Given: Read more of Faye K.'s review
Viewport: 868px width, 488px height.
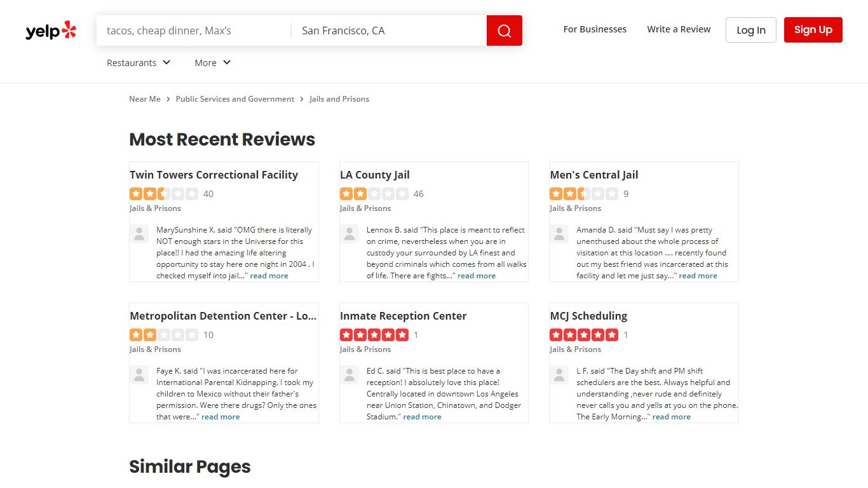Looking at the screenshot, I should [x=221, y=417].
